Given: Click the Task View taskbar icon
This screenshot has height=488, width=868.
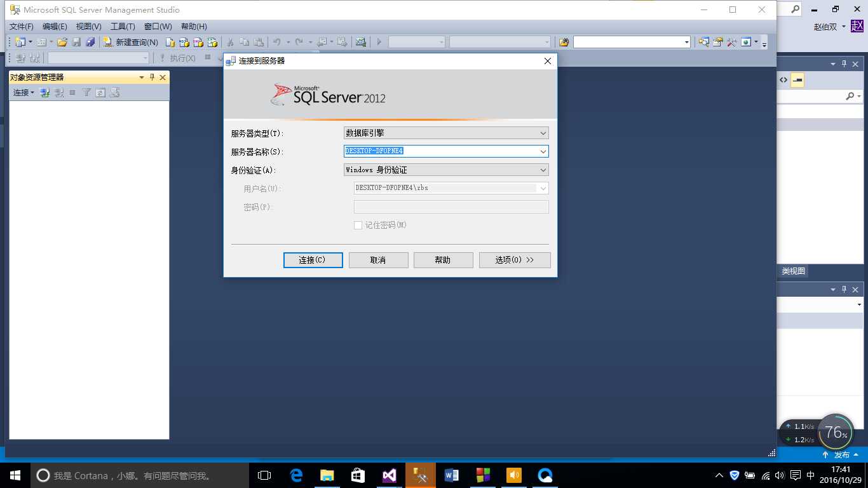Looking at the screenshot, I should (x=264, y=475).
